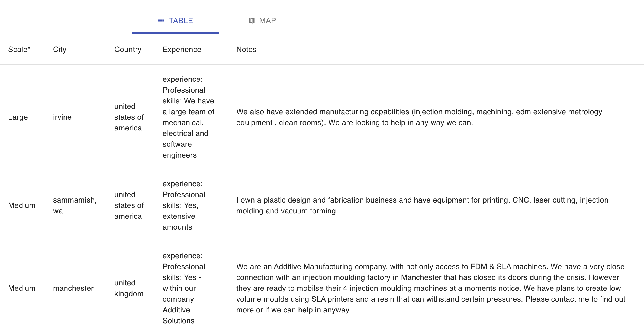This screenshot has width=644, height=333.
Task: Click the Experience column header
Action: pos(182,49)
